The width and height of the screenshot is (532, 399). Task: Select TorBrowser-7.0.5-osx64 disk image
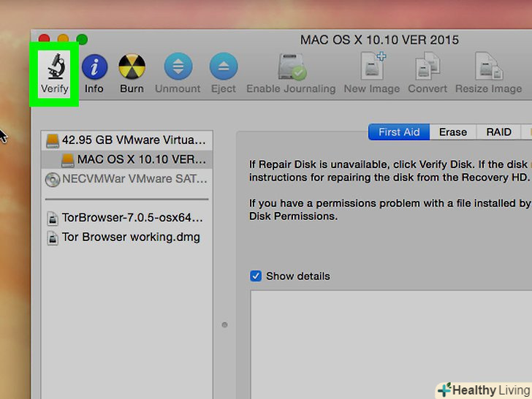click(x=127, y=218)
